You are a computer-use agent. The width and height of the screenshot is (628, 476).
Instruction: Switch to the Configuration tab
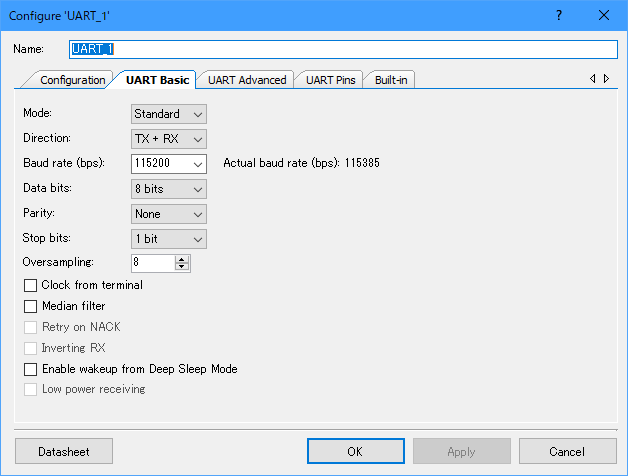72,80
